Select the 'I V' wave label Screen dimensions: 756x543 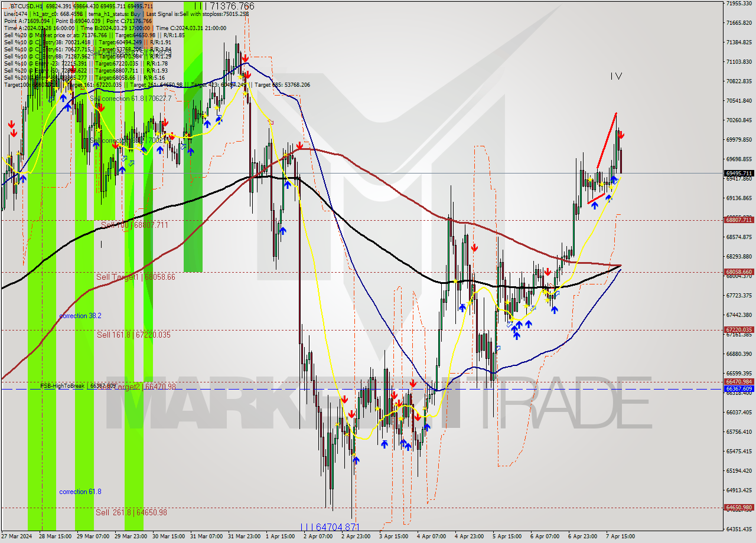click(616, 76)
